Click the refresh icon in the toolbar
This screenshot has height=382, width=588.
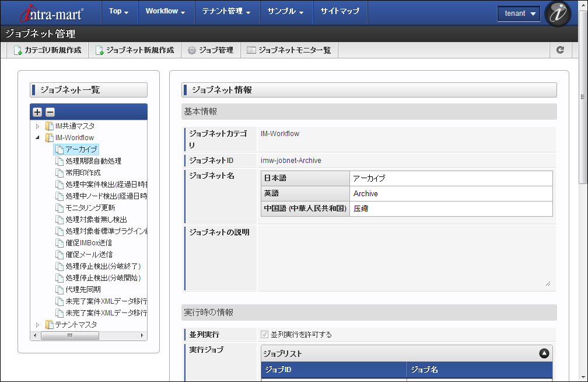[561, 50]
